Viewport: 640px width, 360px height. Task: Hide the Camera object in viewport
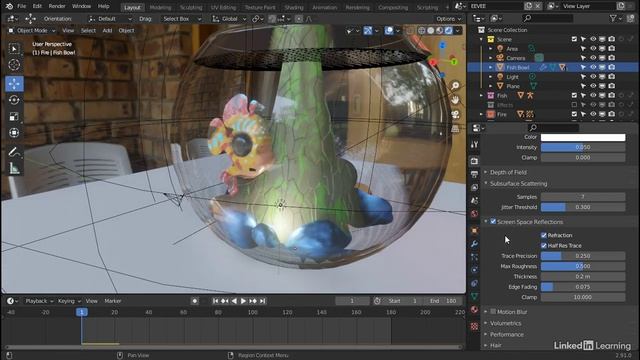pyautogui.click(x=593, y=58)
